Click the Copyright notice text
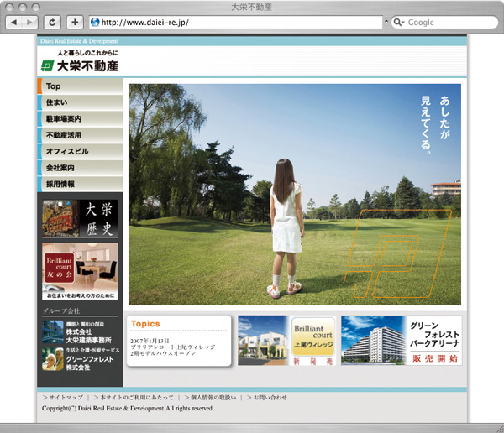The image size is (504, 433). [128, 409]
